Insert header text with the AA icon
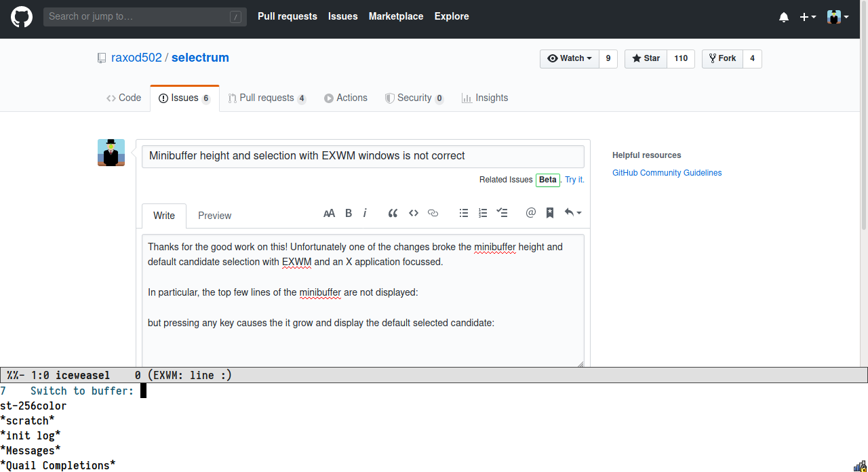Viewport: 868px width, 472px height. pos(330,213)
